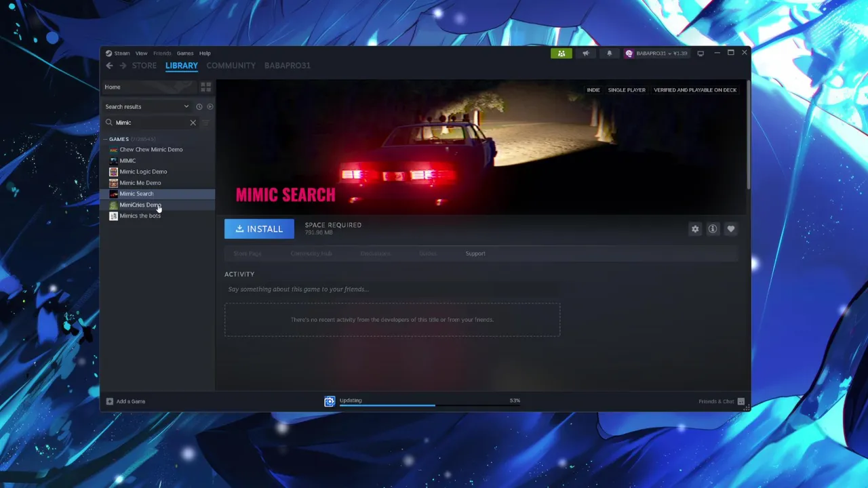The width and height of the screenshot is (868, 488).
Task: Switch to the STORE tab
Action: 144,66
